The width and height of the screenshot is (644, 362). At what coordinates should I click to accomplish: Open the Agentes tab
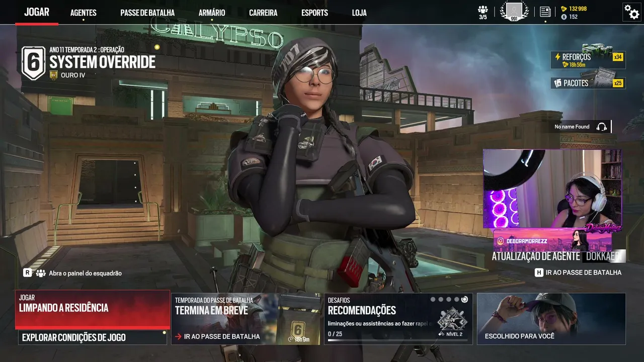click(84, 13)
